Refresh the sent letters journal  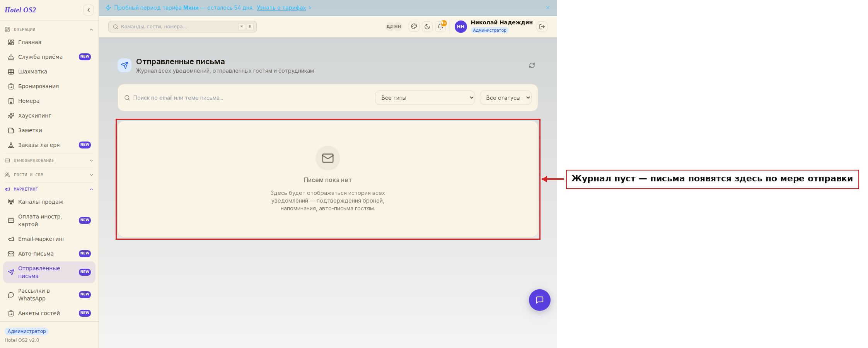(x=532, y=65)
